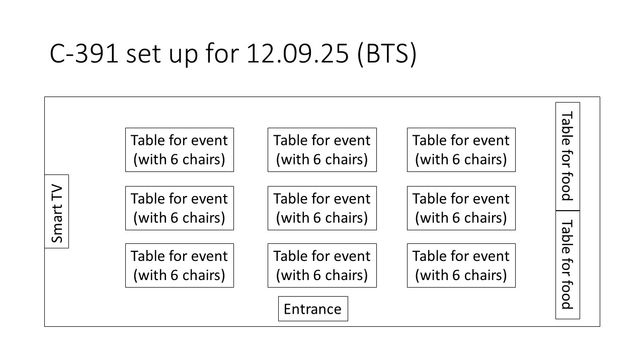
Task: Click the large room outline rectangle border
Action: 322,97
